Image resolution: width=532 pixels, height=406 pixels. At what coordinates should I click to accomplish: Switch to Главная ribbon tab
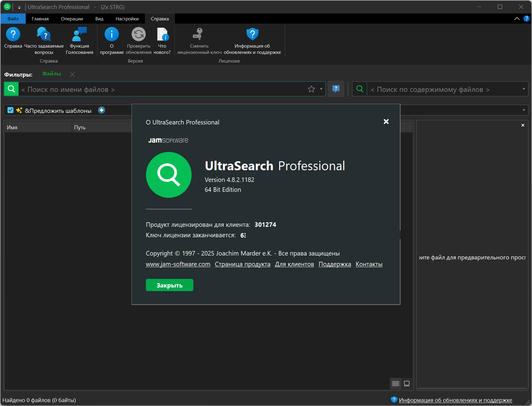pyautogui.click(x=40, y=19)
